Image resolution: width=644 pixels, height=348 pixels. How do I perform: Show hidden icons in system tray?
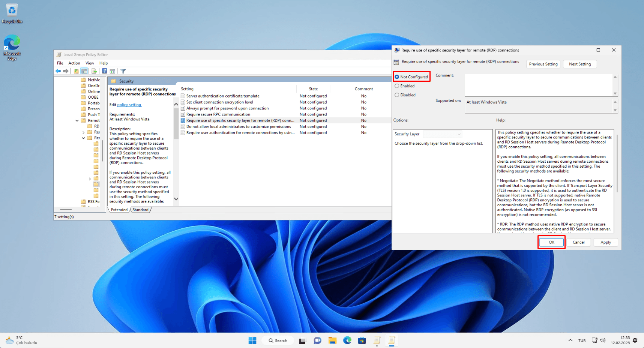pyautogui.click(x=570, y=340)
